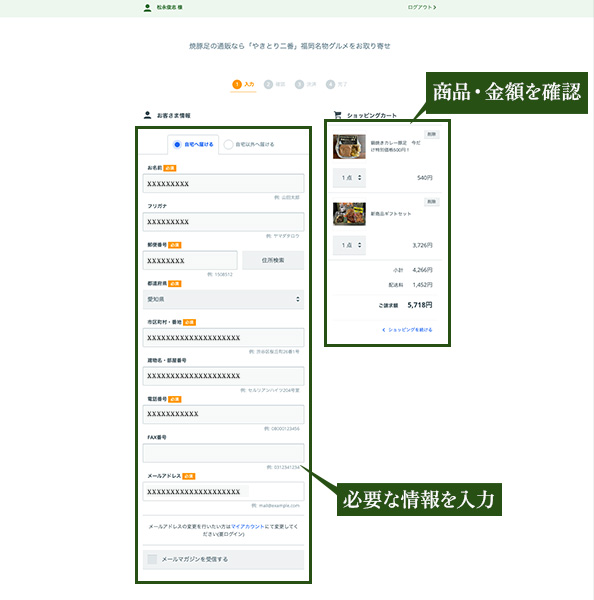
Task: Click step 1 入力 indicator
Action: click(243, 84)
